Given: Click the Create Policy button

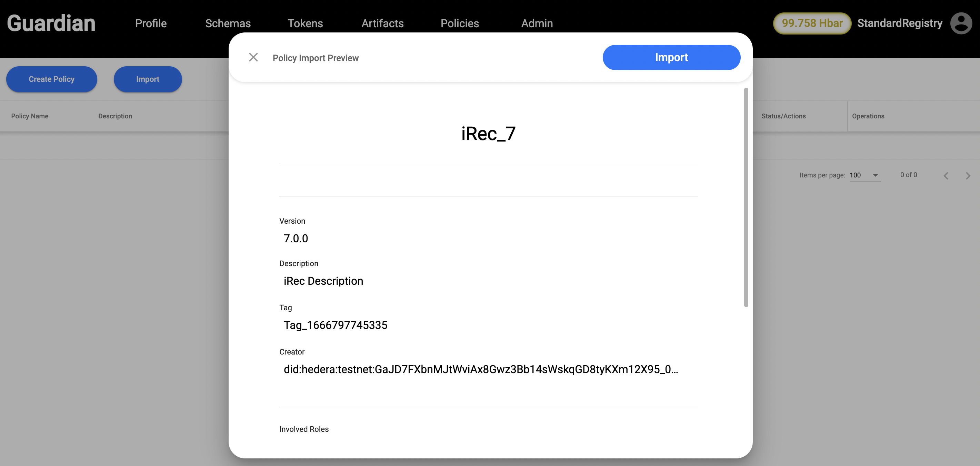Looking at the screenshot, I should pyautogui.click(x=52, y=79).
